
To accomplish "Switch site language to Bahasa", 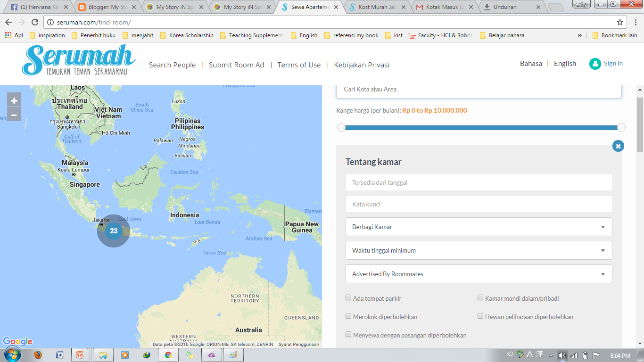I will coord(531,64).
